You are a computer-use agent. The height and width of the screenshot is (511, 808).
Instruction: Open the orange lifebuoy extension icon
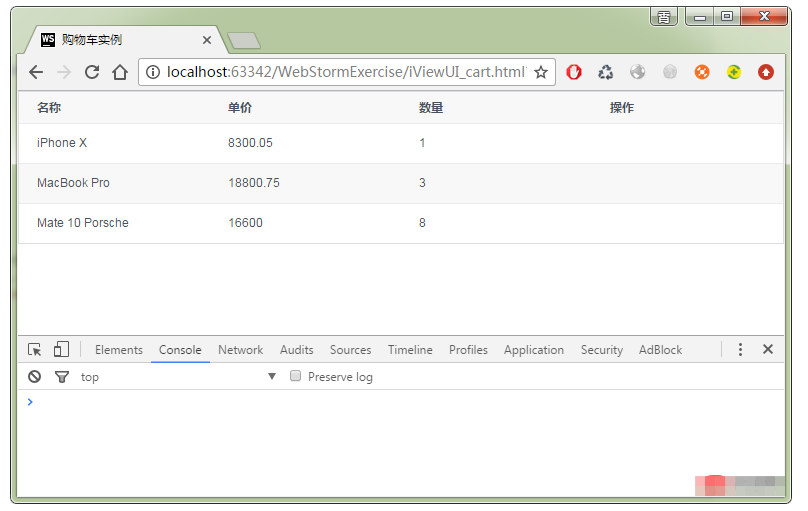tap(702, 72)
